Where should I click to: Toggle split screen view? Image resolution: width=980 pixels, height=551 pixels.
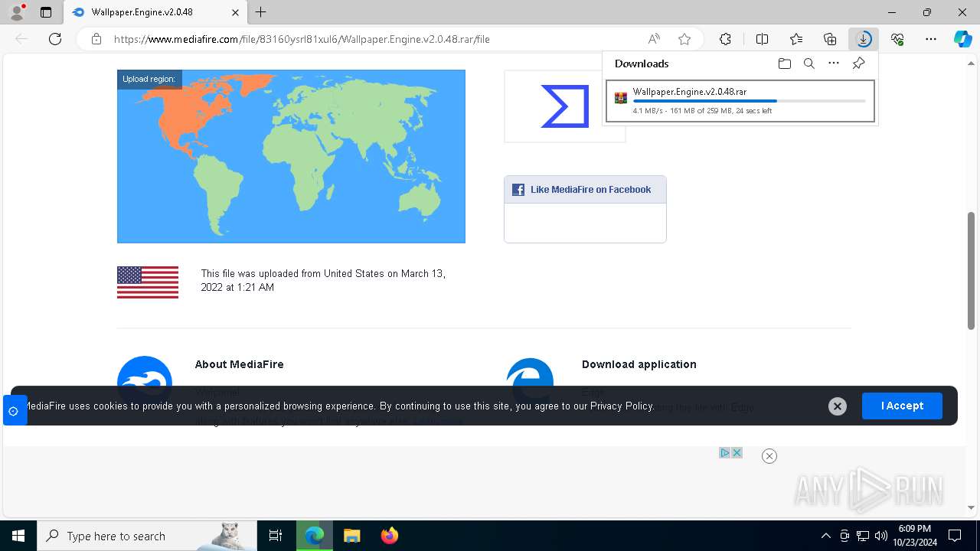pyautogui.click(x=762, y=39)
